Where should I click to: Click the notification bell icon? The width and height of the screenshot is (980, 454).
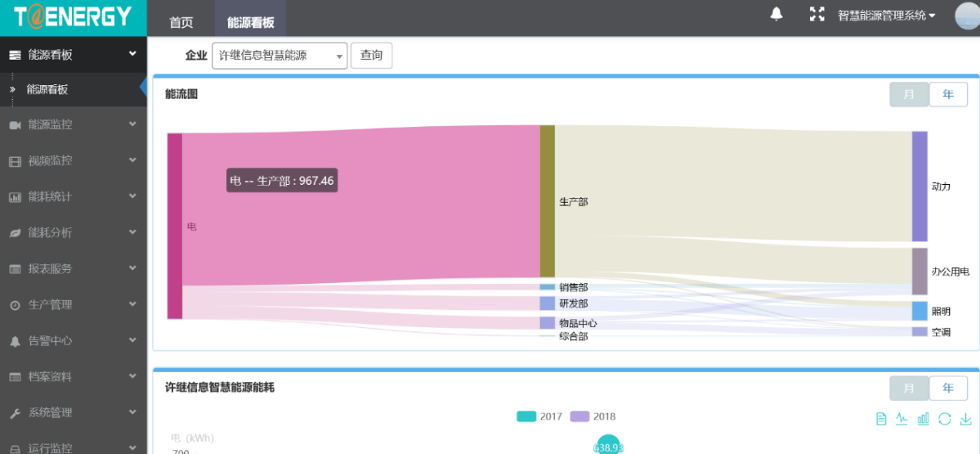pos(776,14)
